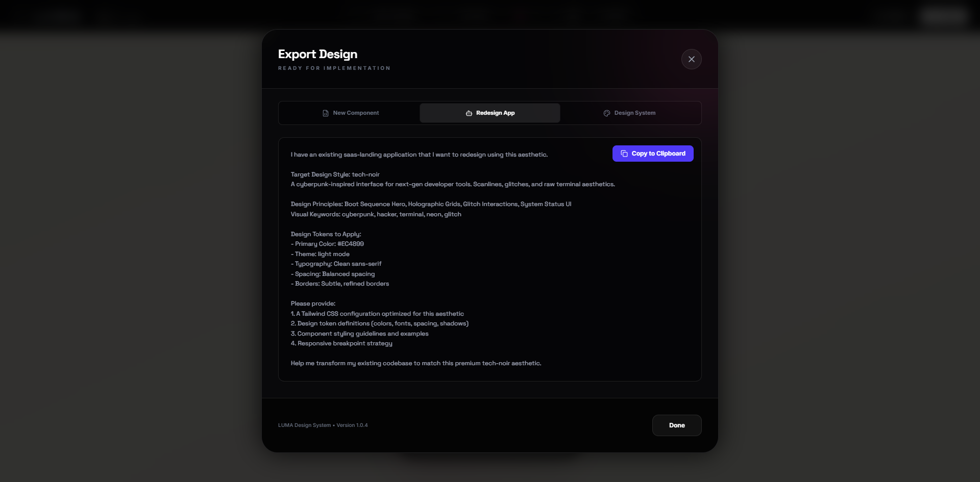Click the Primary Color #EC4899 token line

click(327, 244)
